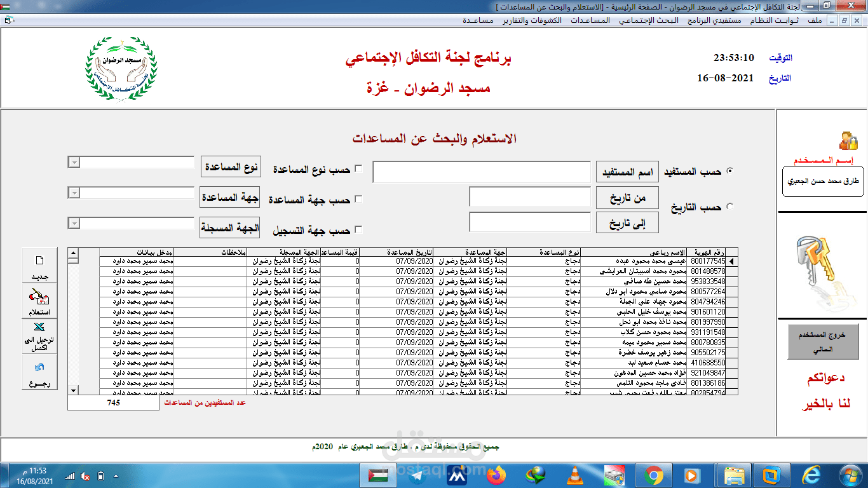Click ID cell 800177545
Image resolution: width=868 pixels, height=488 pixels.
point(708,261)
